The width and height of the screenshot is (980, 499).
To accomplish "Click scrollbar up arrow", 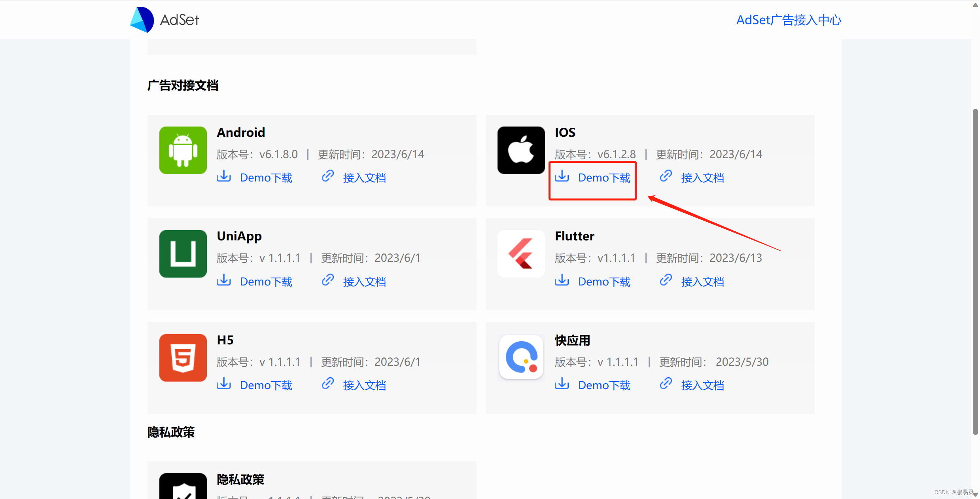I will [x=975, y=5].
